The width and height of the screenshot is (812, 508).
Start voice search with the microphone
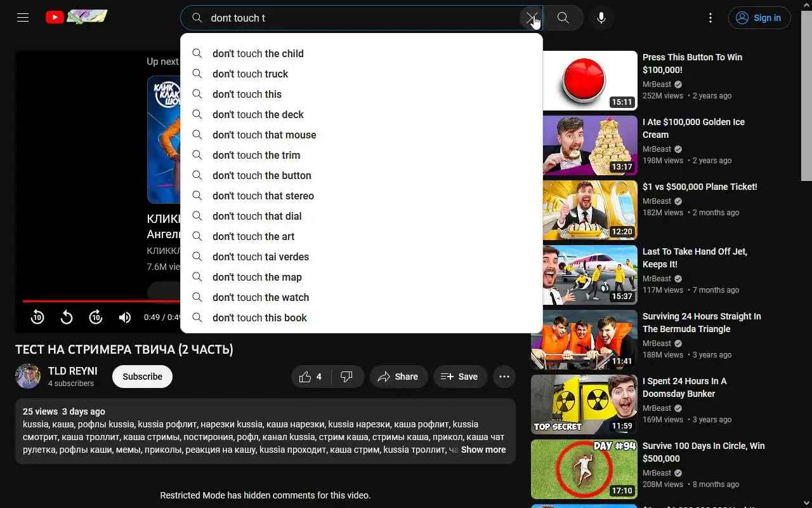(x=601, y=18)
